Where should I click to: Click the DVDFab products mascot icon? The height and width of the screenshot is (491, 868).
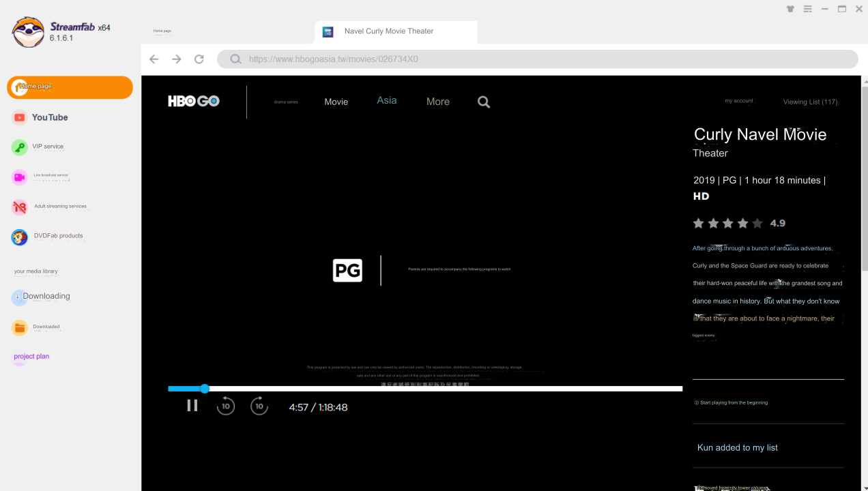click(20, 237)
